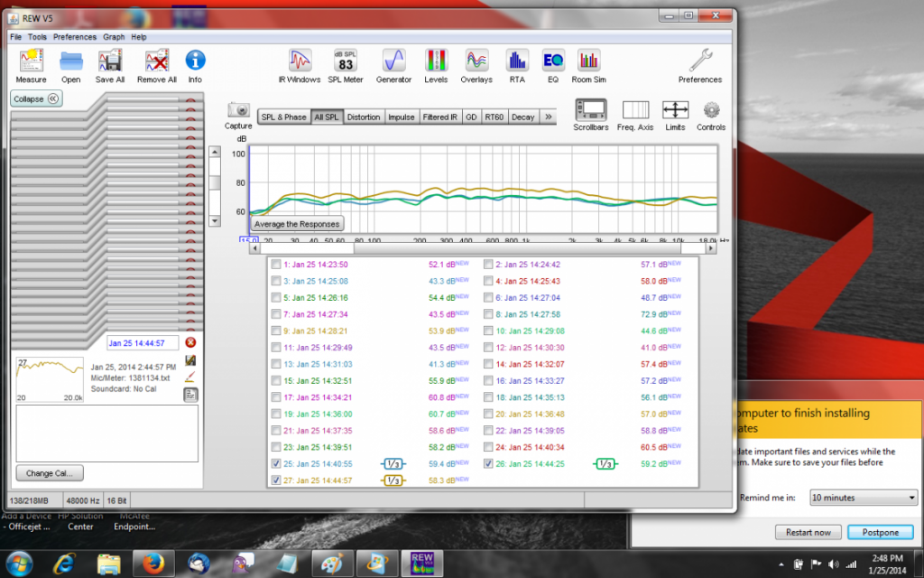The width and height of the screenshot is (924, 578).
Task: Click the dB axis vertical scrollbar thumb
Action: [x=215, y=182]
